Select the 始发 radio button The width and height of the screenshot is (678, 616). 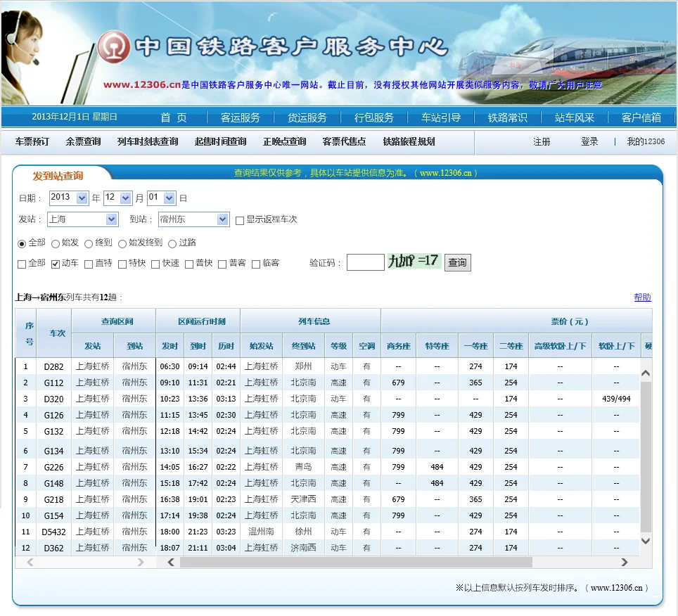pyautogui.click(x=55, y=242)
